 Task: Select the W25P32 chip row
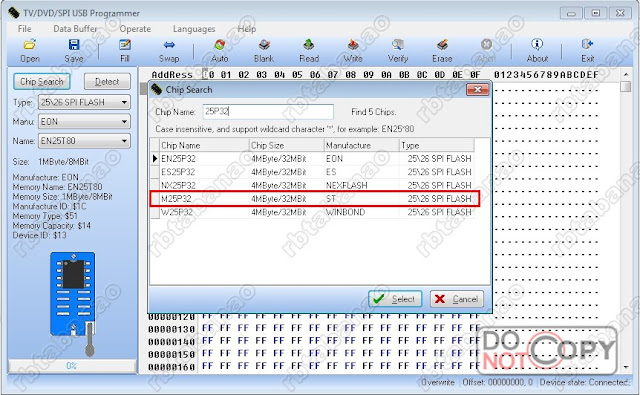coord(312,212)
